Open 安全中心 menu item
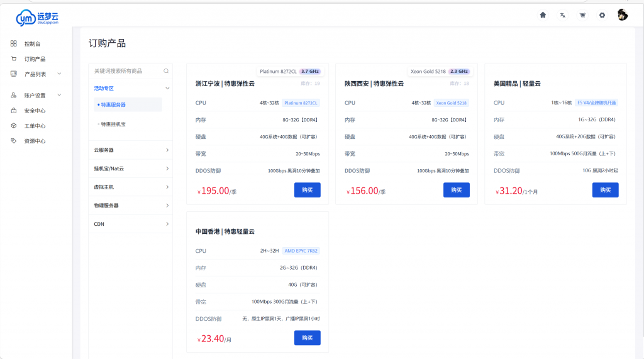 tap(35, 111)
